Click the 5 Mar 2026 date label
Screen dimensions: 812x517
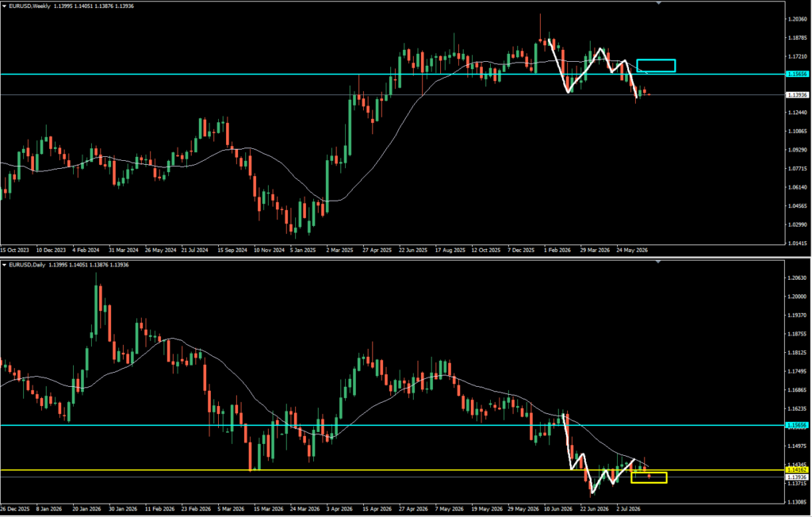click(231, 509)
